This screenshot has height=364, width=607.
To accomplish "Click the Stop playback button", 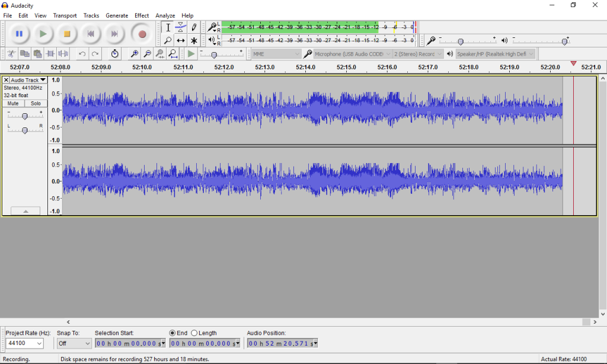I will [x=67, y=34].
